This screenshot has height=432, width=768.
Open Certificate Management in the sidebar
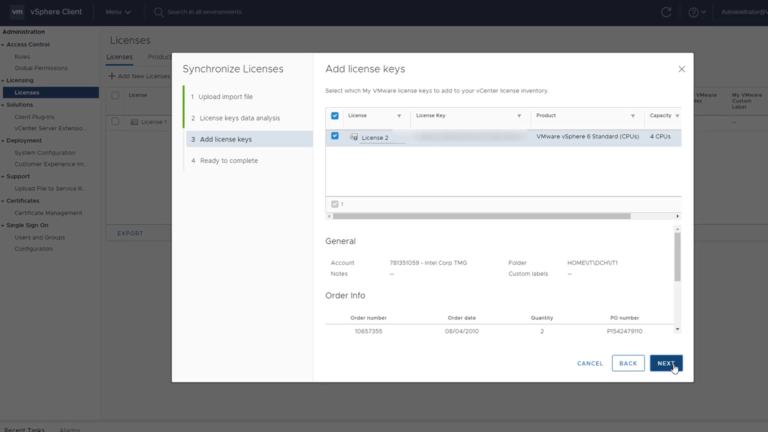(48, 213)
